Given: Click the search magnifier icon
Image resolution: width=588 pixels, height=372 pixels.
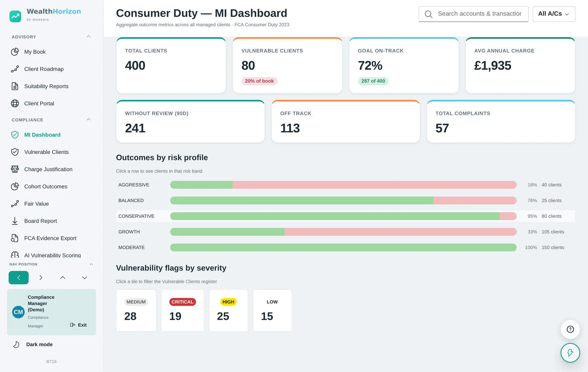Looking at the screenshot, I should 428,14.
